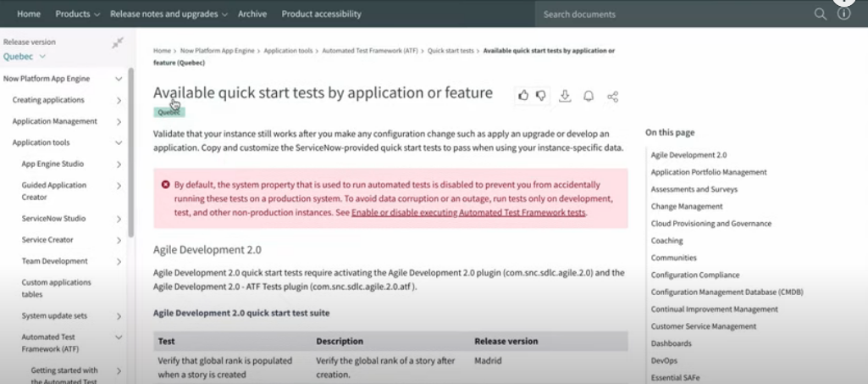This screenshot has height=384, width=868.
Task: Jump to Cloud Provisioning and Governance
Action: click(710, 223)
